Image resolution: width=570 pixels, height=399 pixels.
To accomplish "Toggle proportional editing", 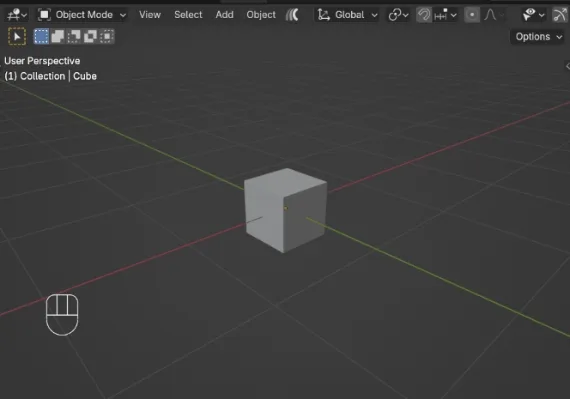I will click(472, 15).
